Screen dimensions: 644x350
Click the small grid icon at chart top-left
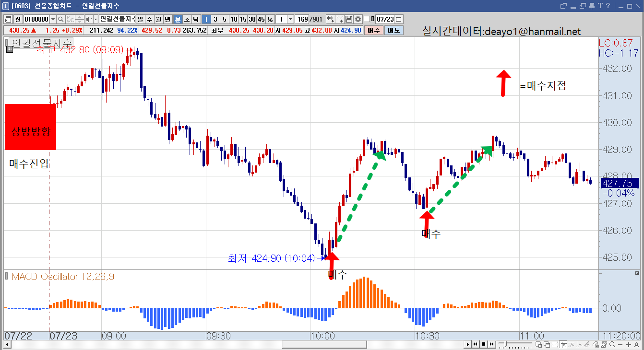(x=9, y=49)
